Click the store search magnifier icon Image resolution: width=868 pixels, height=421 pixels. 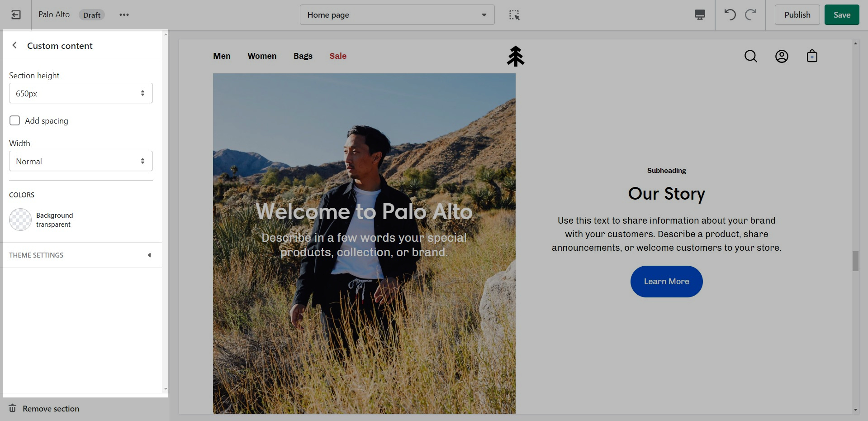pos(750,56)
